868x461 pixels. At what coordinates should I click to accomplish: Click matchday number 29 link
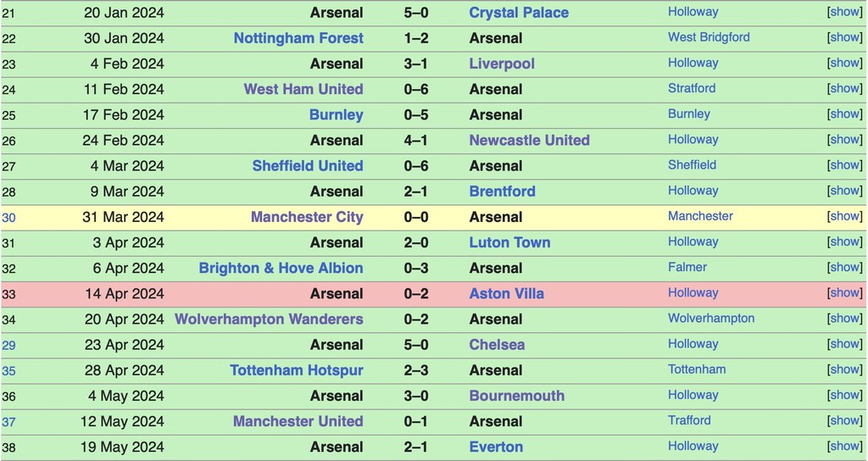(x=8, y=345)
